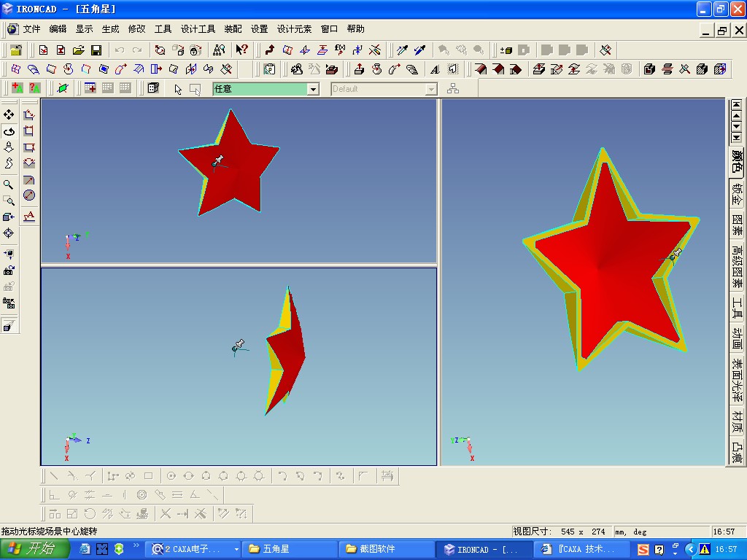Select the orbit rotate camera tool
Viewport: 747px width, 560px height.
(9, 131)
